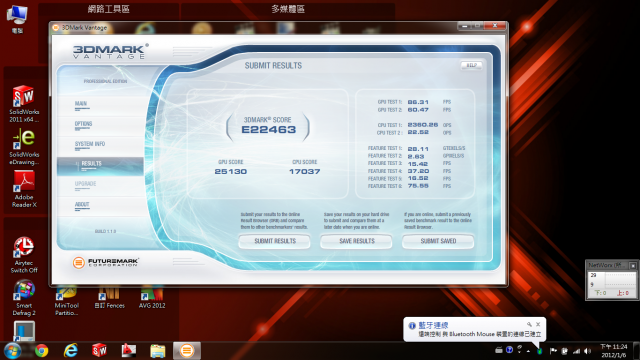The width and height of the screenshot is (640, 360).
Task: Click the CPU score value 17037
Action: click(304, 171)
